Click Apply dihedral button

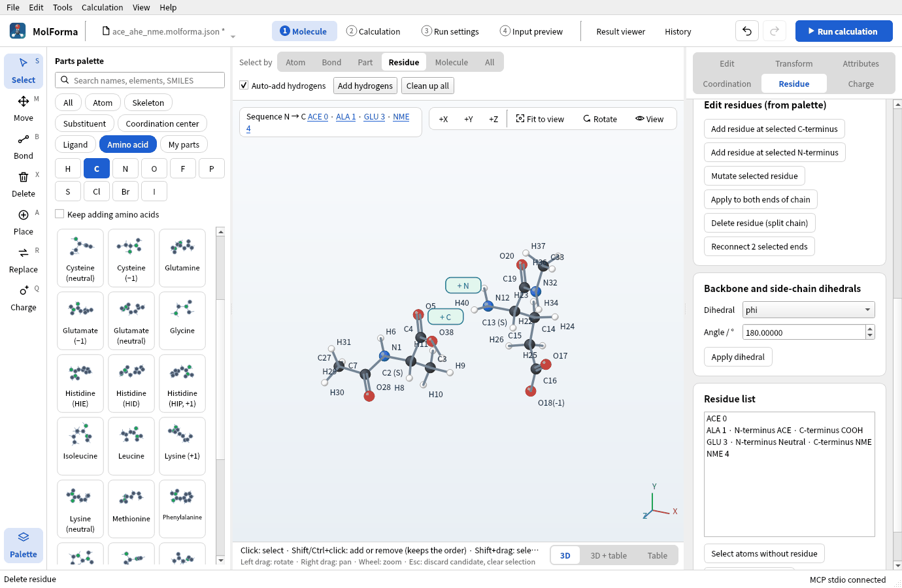[x=738, y=357]
